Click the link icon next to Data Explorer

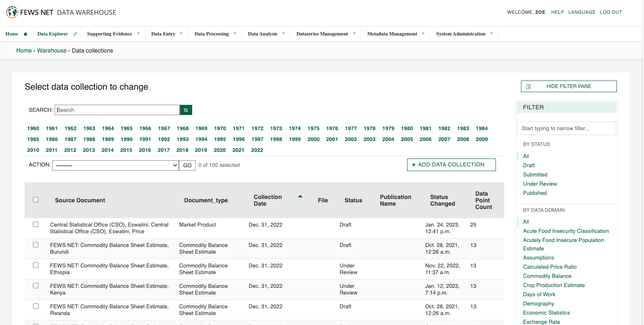point(75,34)
